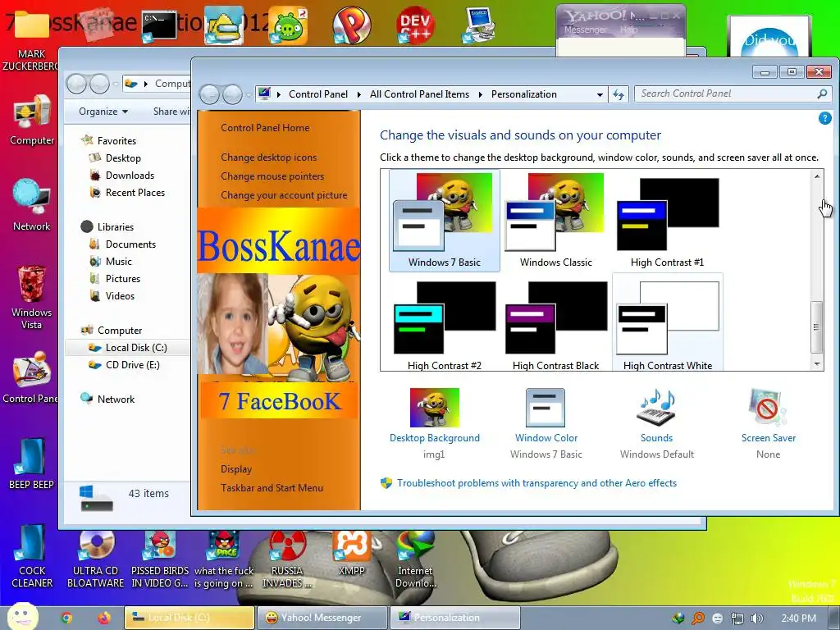
Task: Click the volume speaker tray icon
Action: (756, 619)
